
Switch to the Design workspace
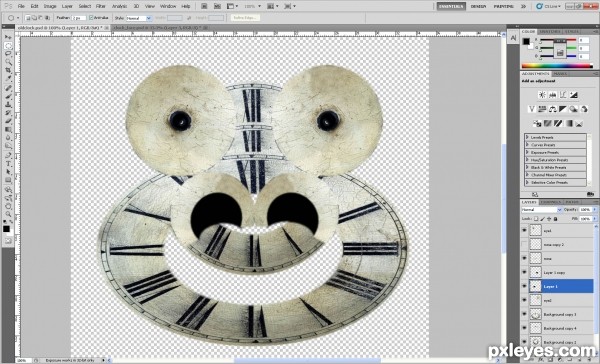[x=478, y=7]
